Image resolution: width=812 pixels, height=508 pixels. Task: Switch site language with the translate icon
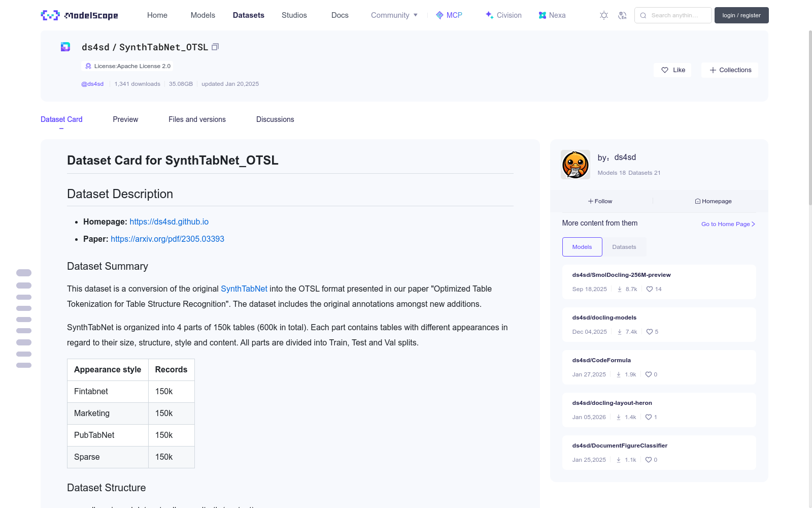pos(622,15)
